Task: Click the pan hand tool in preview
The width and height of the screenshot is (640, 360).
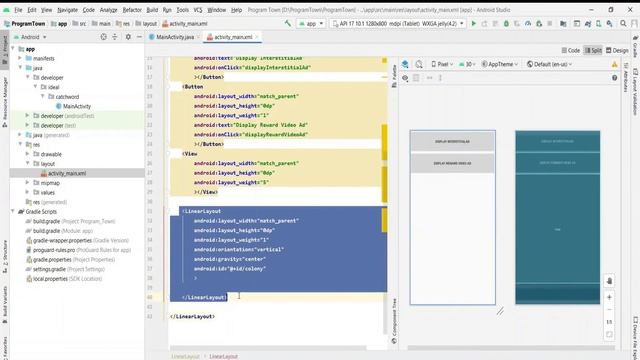Action: tap(609, 281)
